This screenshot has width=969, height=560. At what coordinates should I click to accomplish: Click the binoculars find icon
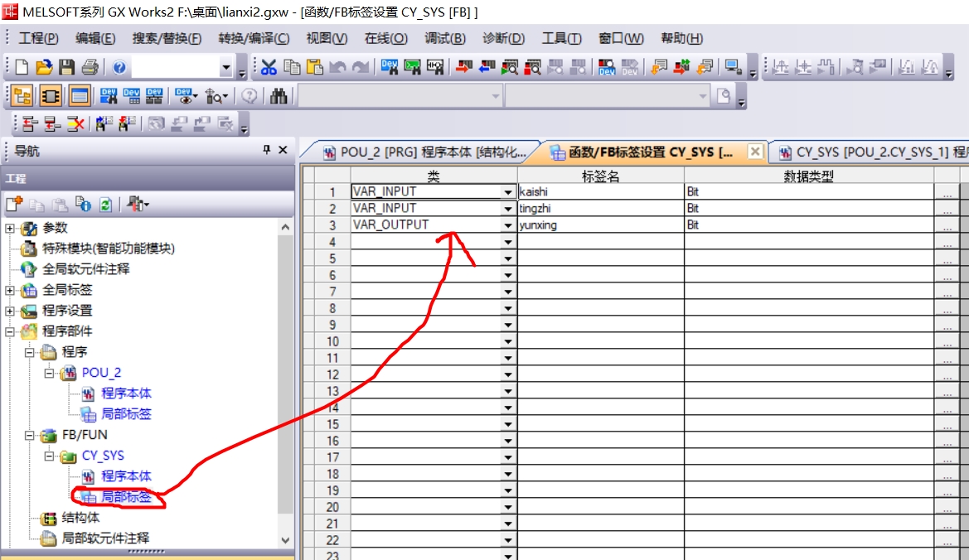[279, 96]
